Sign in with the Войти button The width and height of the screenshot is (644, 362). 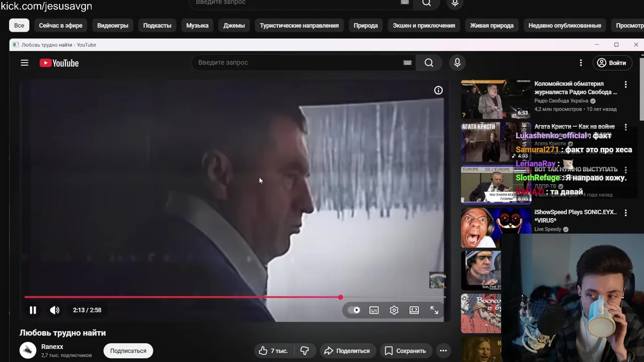click(611, 63)
